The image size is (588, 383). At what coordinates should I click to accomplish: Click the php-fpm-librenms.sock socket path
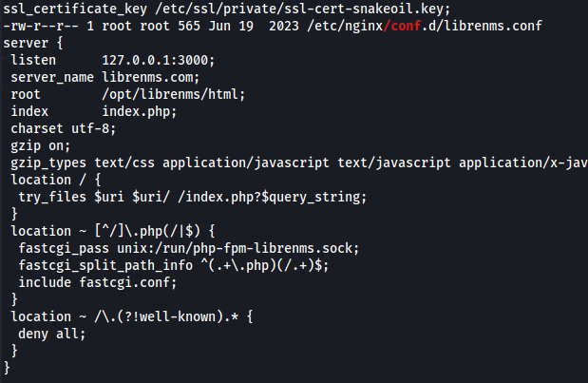coord(273,248)
